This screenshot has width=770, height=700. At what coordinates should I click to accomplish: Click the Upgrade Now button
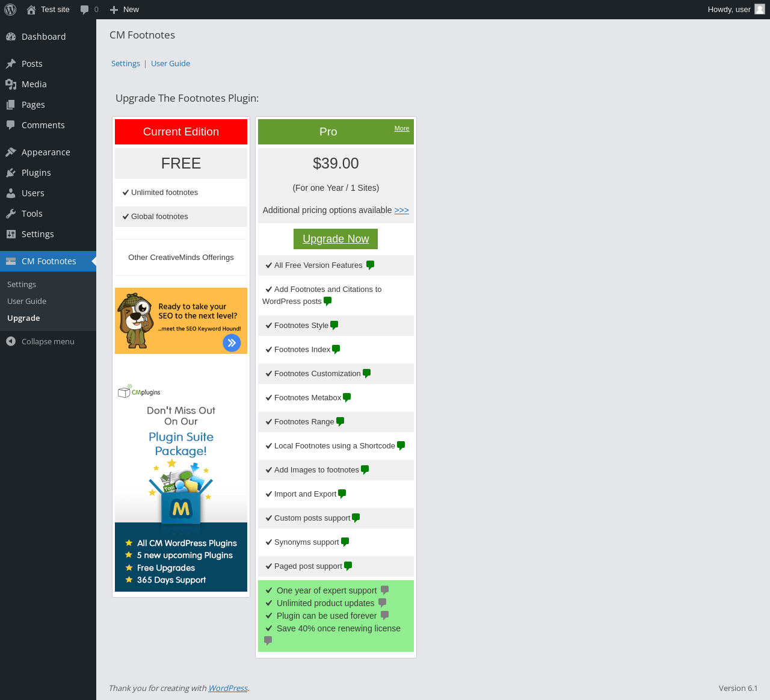(336, 239)
